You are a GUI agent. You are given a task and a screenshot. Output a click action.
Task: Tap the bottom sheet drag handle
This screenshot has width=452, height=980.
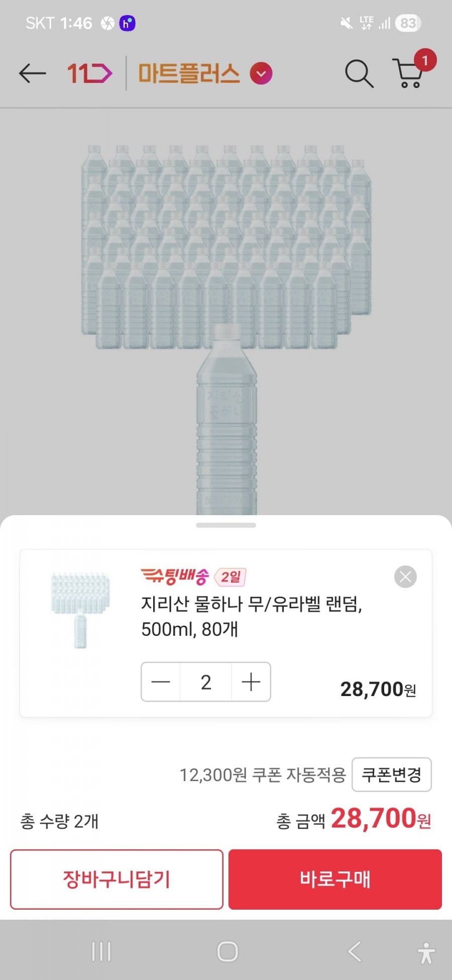coord(226,525)
